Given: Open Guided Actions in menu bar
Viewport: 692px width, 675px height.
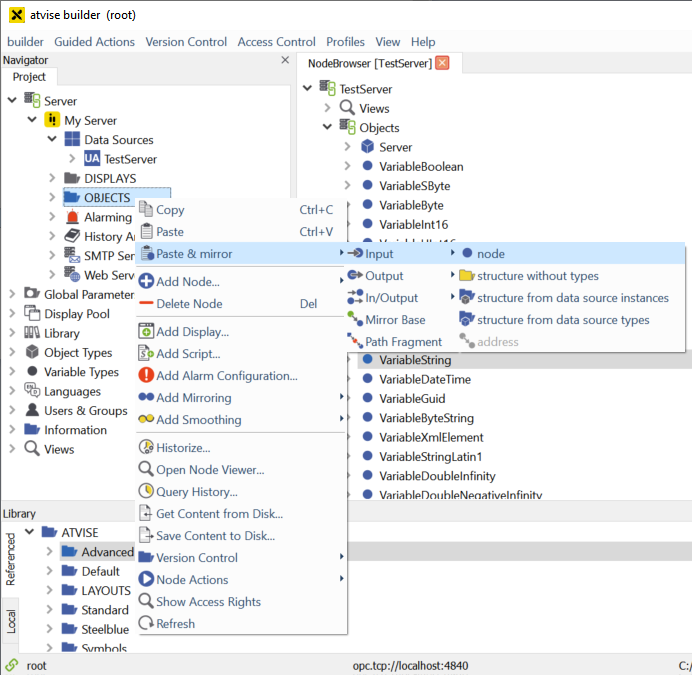Looking at the screenshot, I should (x=94, y=42).
